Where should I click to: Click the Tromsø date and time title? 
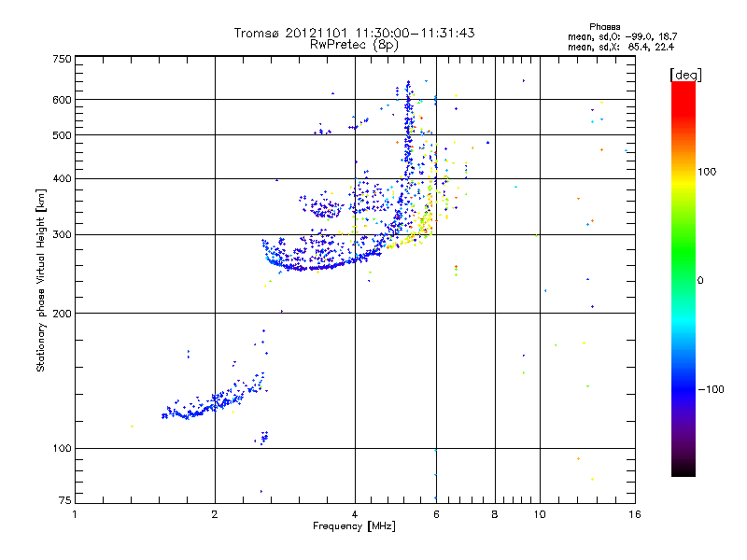(x=355, y=33)
